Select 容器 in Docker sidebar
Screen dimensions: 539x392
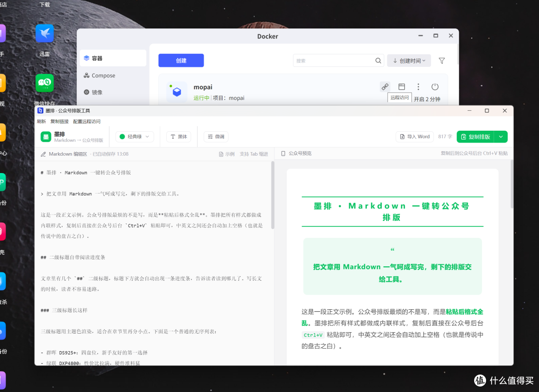click(113, 58)
